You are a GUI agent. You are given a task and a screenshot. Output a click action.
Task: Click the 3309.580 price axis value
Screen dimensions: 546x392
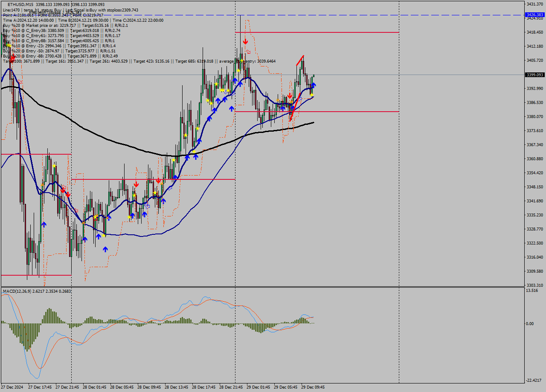click(x=534, y=271)
